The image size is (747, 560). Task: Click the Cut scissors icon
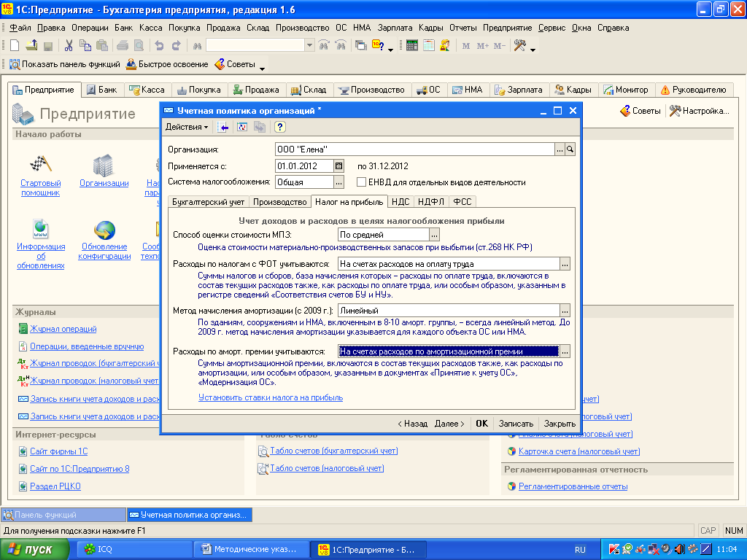click(69, 46)
